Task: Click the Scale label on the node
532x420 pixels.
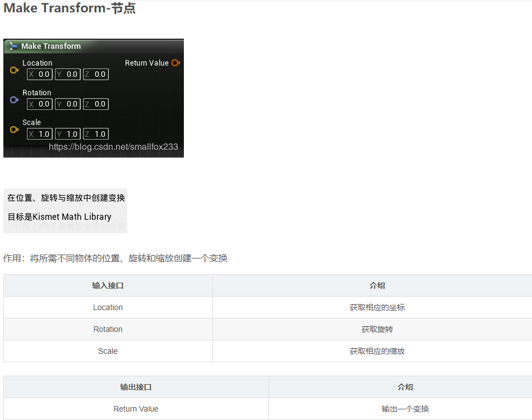Action: (31, 122)
